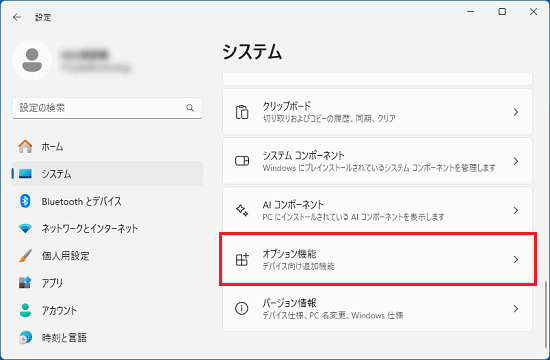Open AI コンポーネント settings card
The height and width of the screenshot is (360, 550).
point(377,210)
